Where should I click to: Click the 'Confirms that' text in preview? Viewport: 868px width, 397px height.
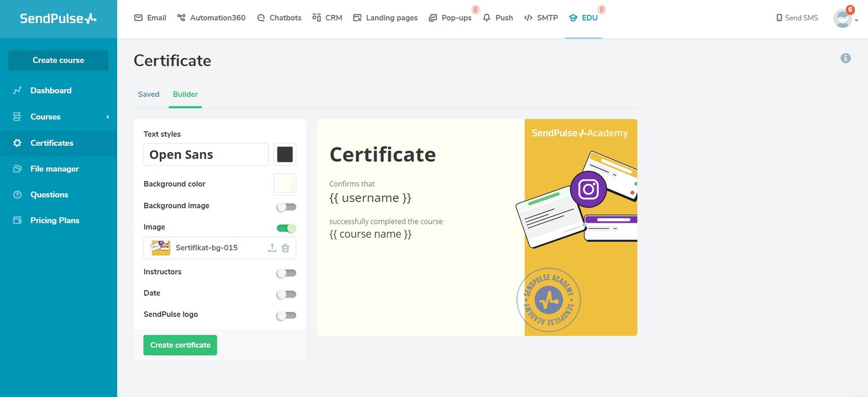click(352, 184)
